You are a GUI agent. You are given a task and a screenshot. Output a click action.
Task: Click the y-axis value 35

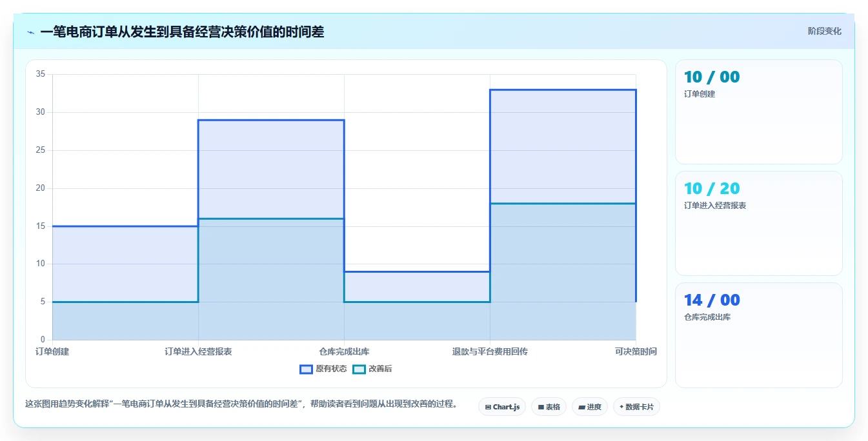click(x=40, y=74)
